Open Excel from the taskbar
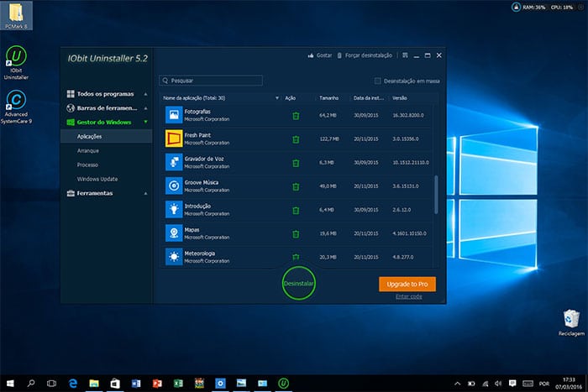The height and width of the screenshot is (392, 588). [178, 383]
